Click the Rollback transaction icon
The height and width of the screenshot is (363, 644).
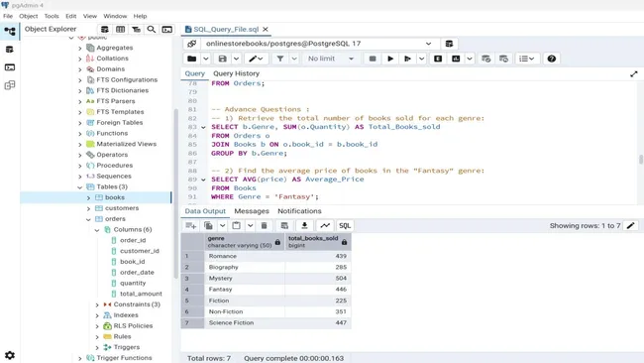pos(503,59)
